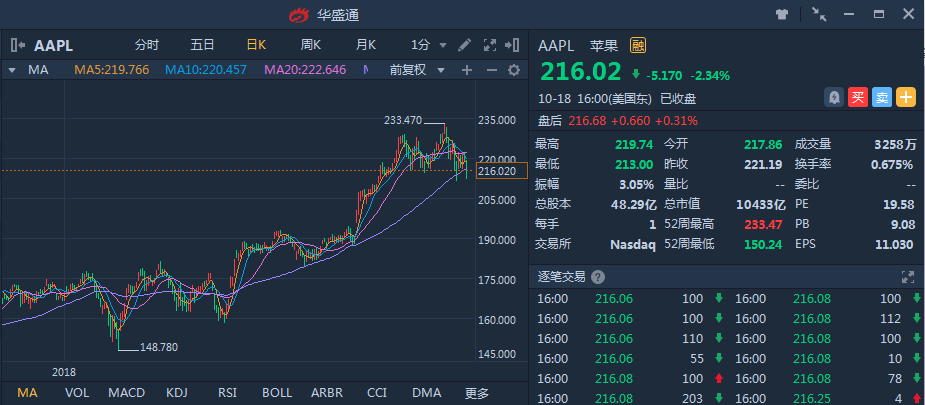Show the MACD indicator
Viewport: 925px width, 405px height.
(x=126, y=393)
